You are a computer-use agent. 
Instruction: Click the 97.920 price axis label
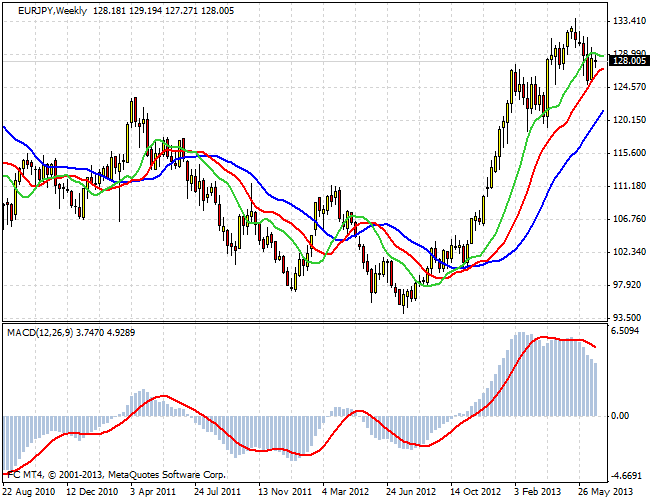629,285
